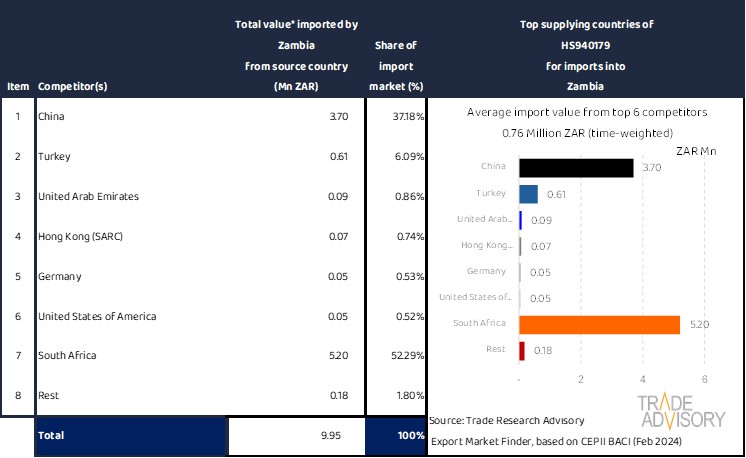Click the Total row label
746x458 pixels.
[50, 436]
